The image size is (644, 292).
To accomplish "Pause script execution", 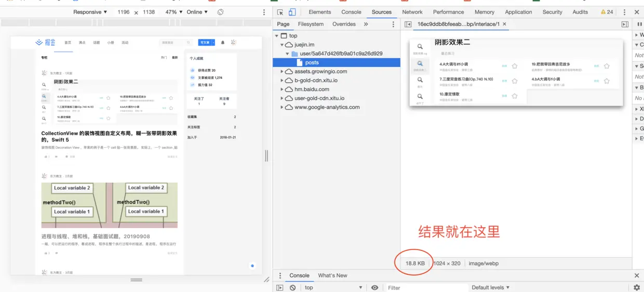I will click(639, 24).
